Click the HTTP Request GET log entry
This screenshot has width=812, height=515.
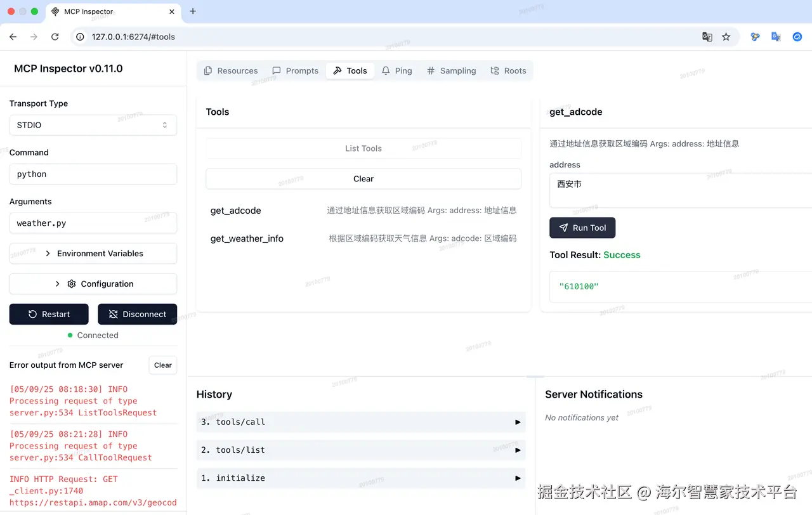coord(93,491)
